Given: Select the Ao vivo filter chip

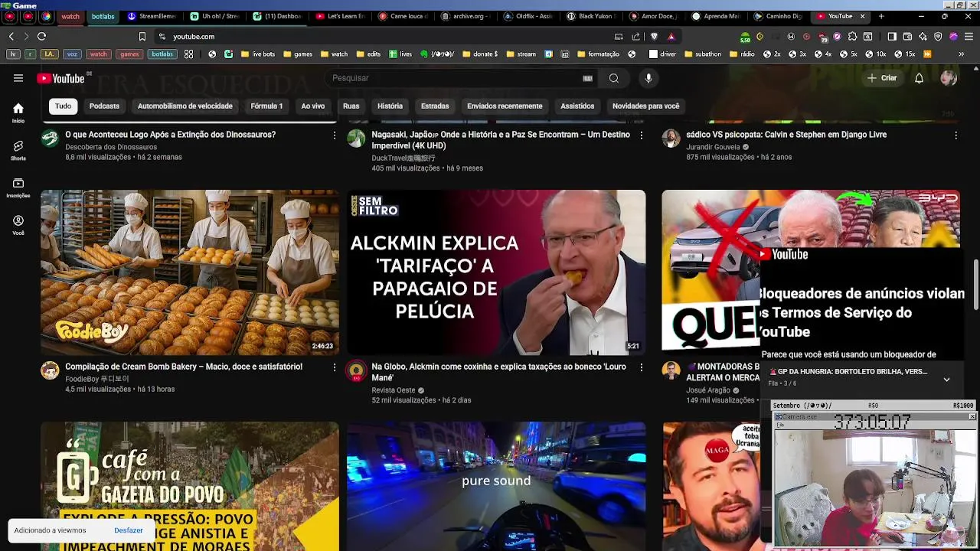Looking at the screenshot, I should pos(312,106).
